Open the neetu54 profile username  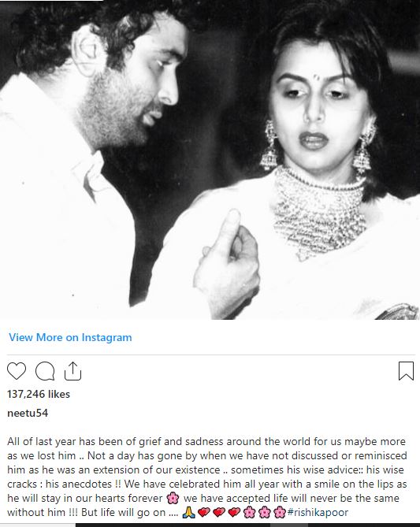pyautogui.click(x=28, y=413)
